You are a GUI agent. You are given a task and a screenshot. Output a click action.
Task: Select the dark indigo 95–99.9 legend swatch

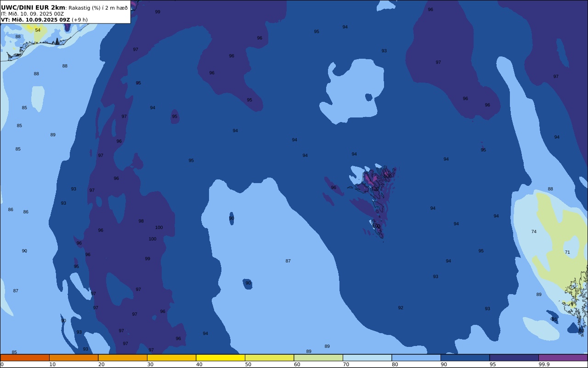click(x=514, y=357)
